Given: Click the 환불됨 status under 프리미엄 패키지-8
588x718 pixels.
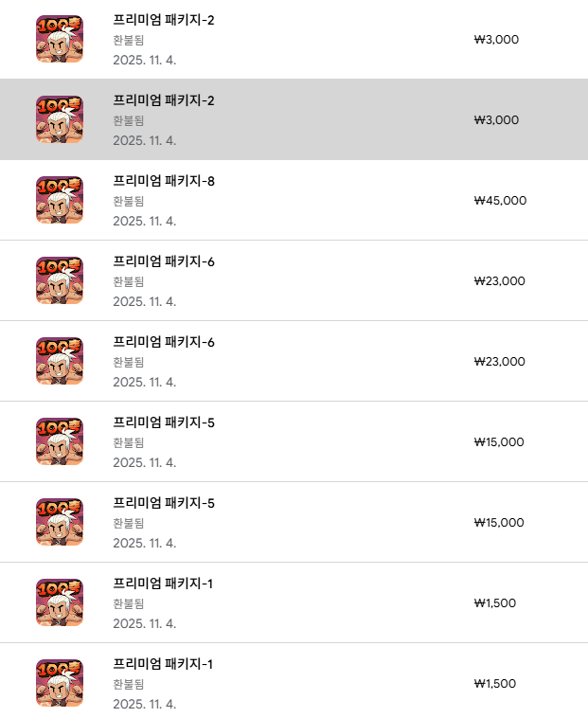Looking at the screenshot, I should point(128,201).
